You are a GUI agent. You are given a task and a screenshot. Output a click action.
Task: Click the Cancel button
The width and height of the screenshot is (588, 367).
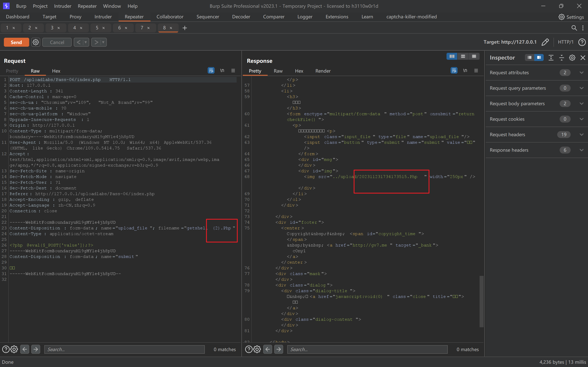tap(57, 42)
